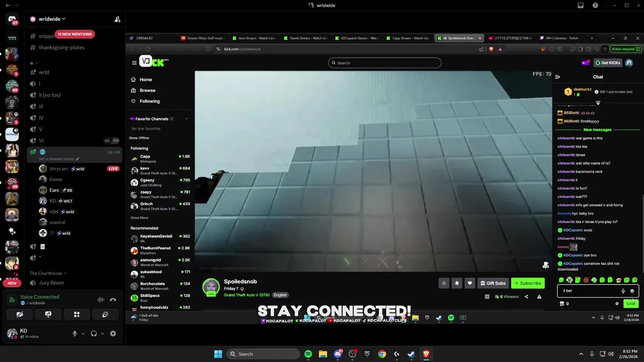Switch to KDCapalot Stream browser tab
Image resolution: width=644 pixels, height=362 pixels.
click(x=358, y=38)
